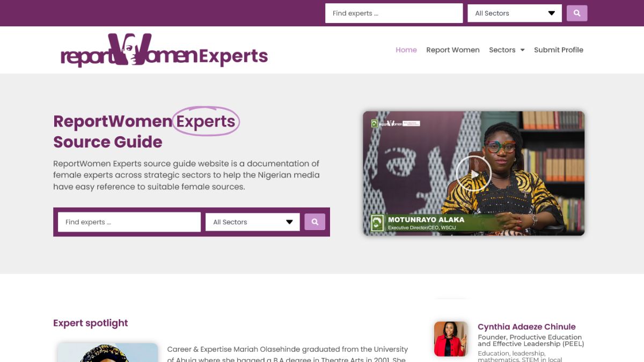
Task: Open the top bar All Sectors dropdown
Action: [515, 13]
